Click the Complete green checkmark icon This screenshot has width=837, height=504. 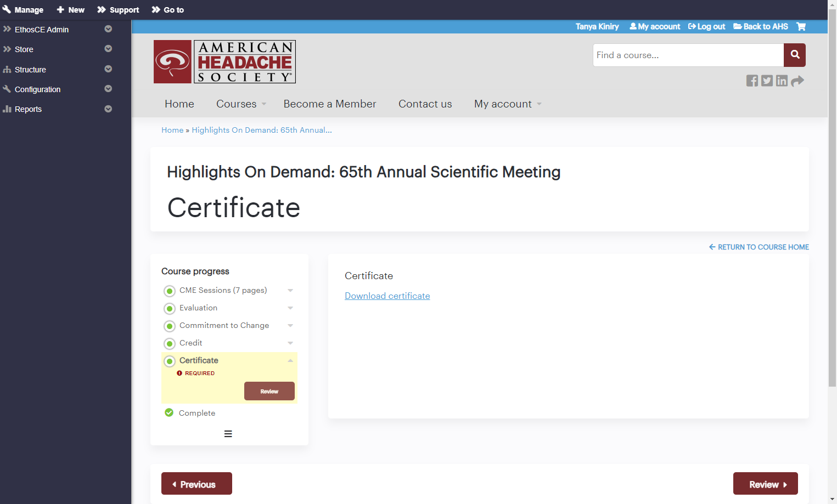[169, 412]
